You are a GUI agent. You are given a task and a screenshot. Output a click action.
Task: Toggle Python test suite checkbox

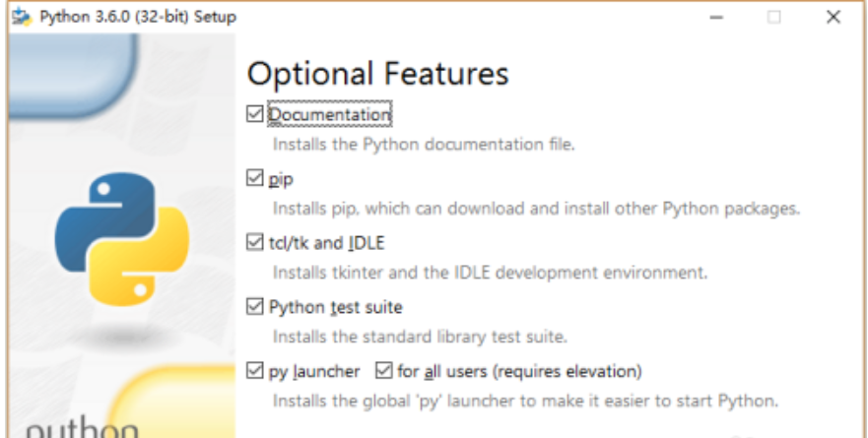[x=254, y=306]
